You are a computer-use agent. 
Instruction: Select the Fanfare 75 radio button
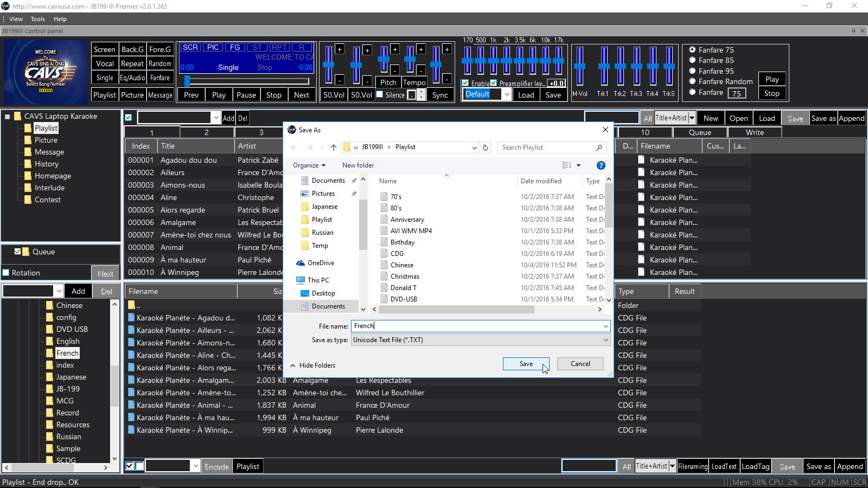point(692,50)
